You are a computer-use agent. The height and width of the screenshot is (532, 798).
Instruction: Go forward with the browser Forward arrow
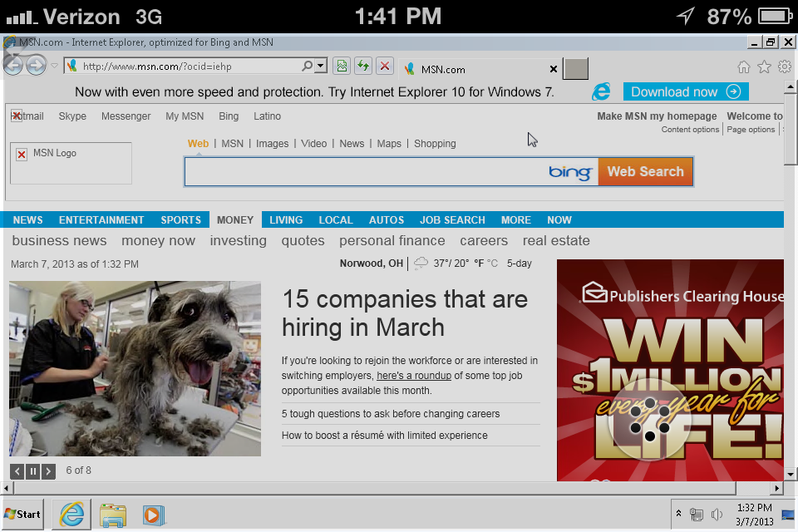36,66
